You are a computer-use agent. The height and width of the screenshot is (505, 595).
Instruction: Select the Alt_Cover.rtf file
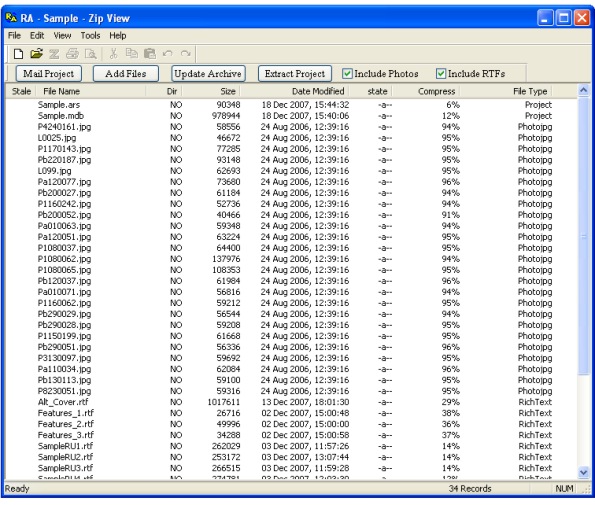(x=63, y=402)
